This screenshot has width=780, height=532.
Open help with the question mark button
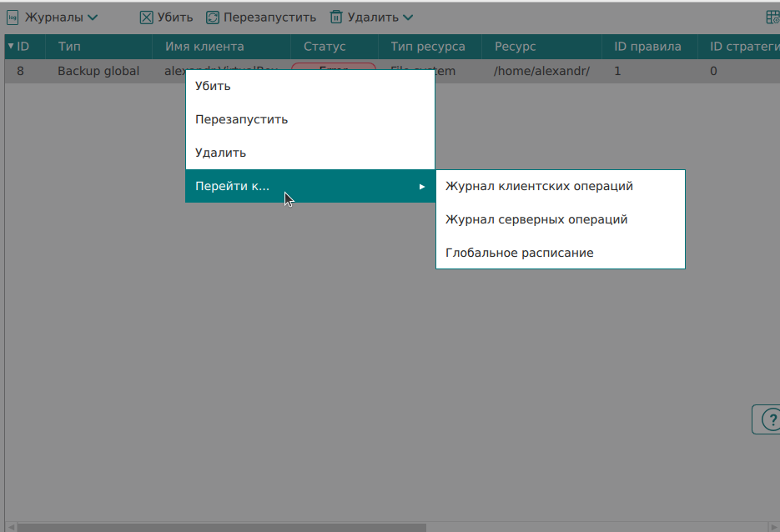[x=767, y=419]
